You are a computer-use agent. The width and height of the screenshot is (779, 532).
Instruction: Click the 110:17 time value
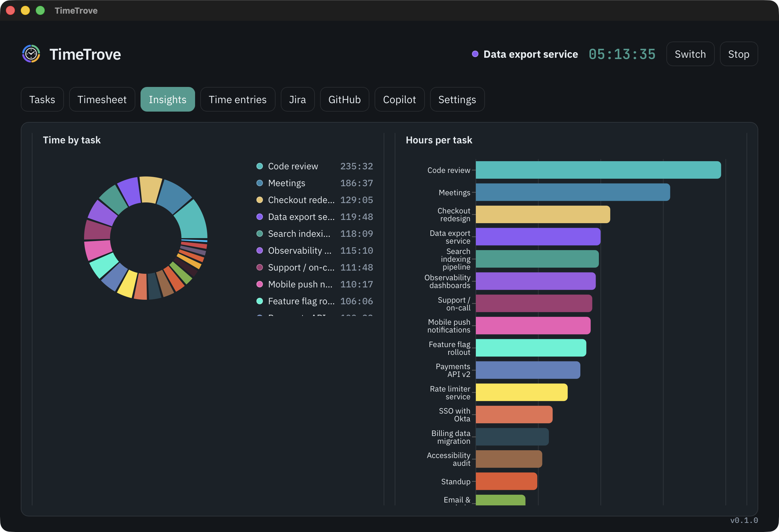pos(357,284)
